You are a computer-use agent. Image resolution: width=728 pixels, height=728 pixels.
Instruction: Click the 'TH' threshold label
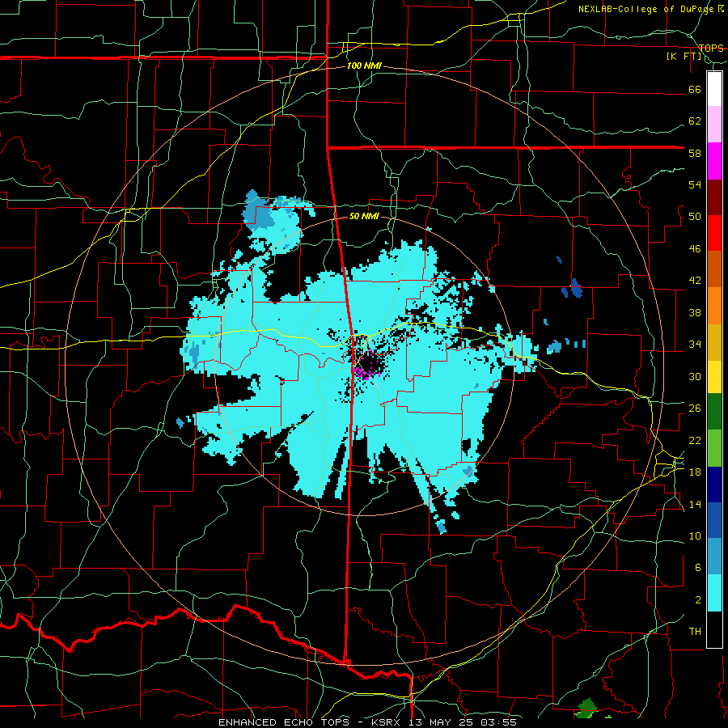(x=695, y=632)
